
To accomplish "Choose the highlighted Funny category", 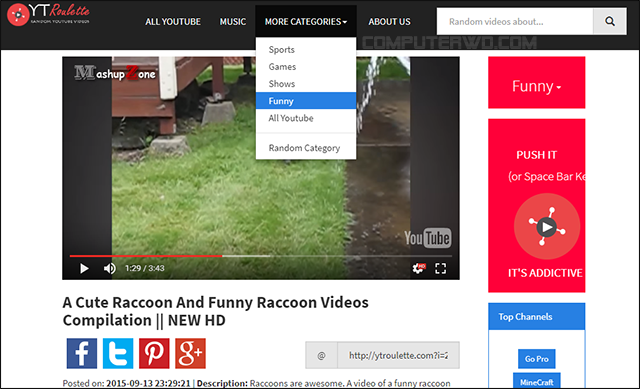I will coord(306,101).
